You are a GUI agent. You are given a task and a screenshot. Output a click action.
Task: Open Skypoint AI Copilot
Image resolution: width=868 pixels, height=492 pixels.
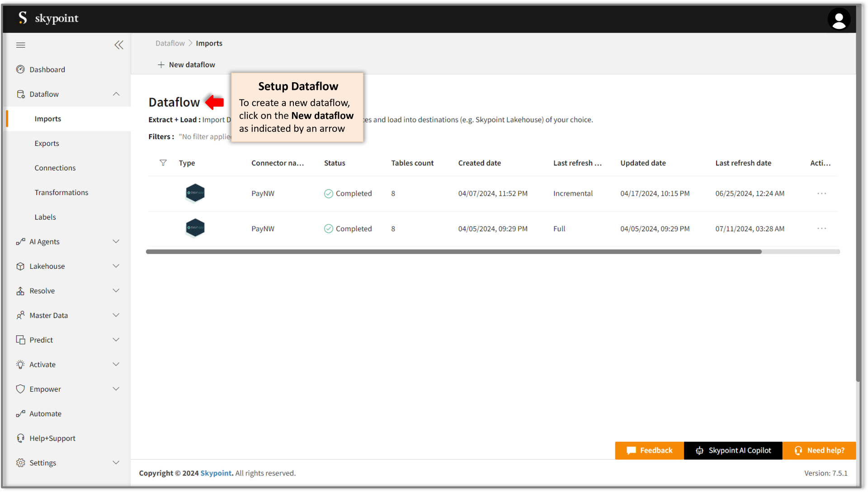coord(733,450)
